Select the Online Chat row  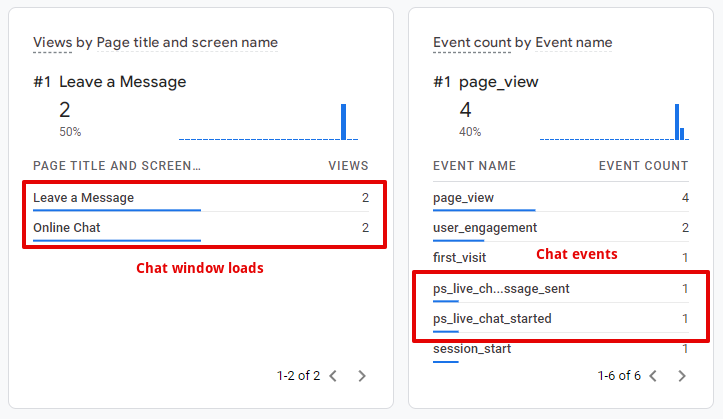[x=67, y=228]
